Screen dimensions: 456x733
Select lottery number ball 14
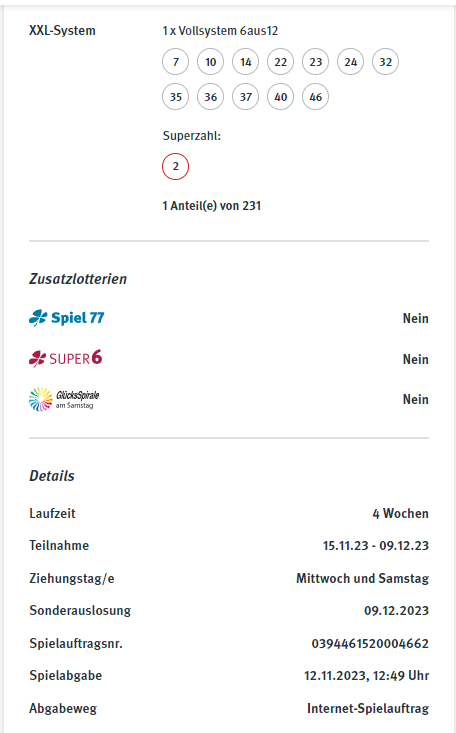tap(246, 62)
